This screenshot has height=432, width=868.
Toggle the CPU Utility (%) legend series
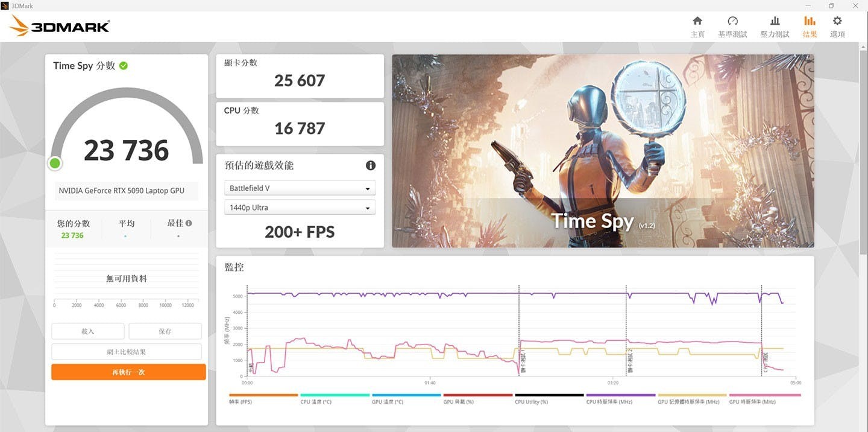pos(549,398)
